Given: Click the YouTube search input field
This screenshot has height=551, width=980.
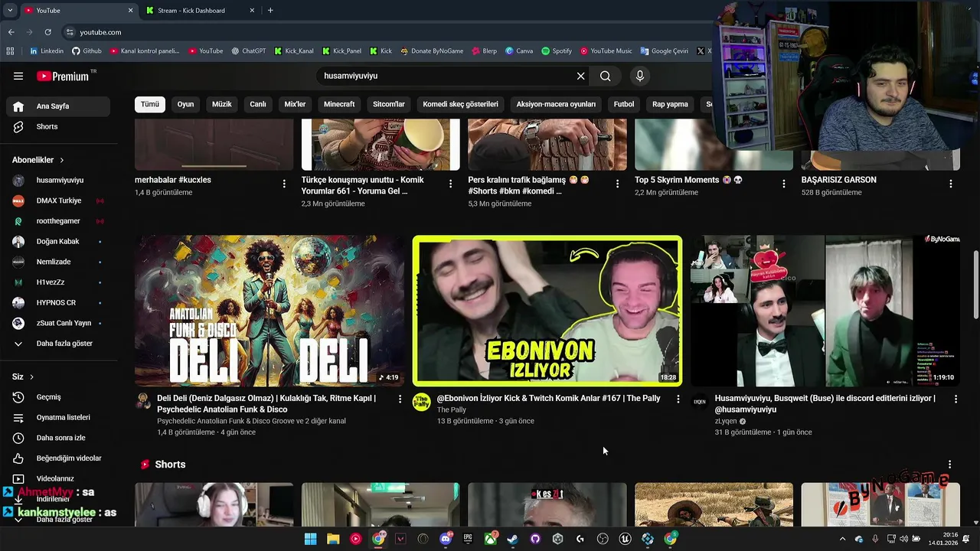Looking at the screenshot, I should [448, 76].
